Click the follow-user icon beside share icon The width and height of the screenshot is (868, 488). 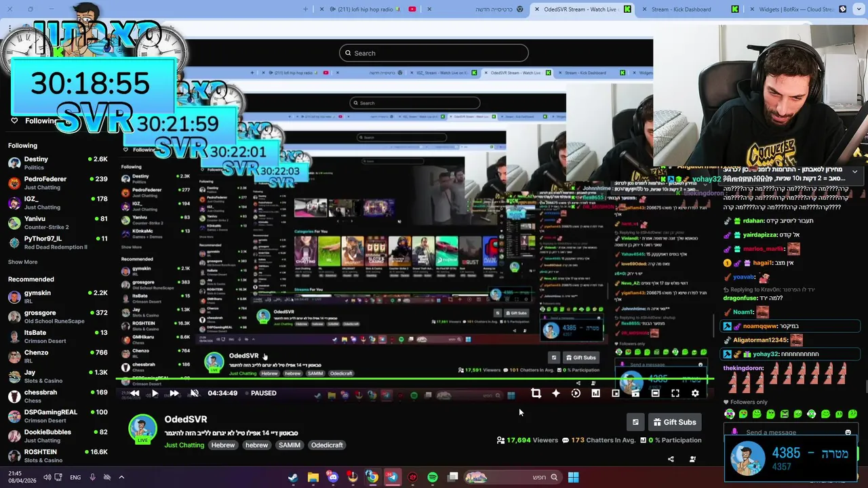[692, 459]
